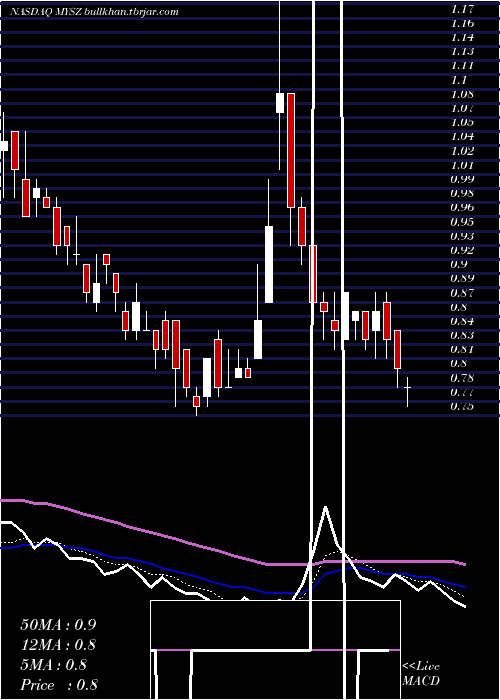Pick the 0.89 price axis label

tap(462, 279)
